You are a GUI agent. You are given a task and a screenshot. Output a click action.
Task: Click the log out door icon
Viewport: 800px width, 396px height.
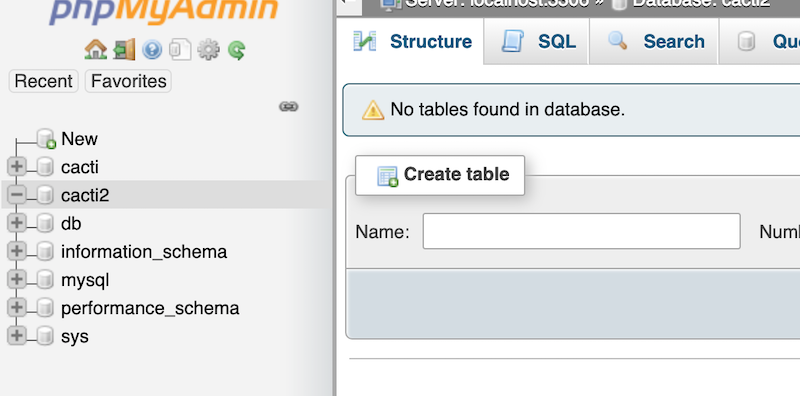[x=124, y=50]
